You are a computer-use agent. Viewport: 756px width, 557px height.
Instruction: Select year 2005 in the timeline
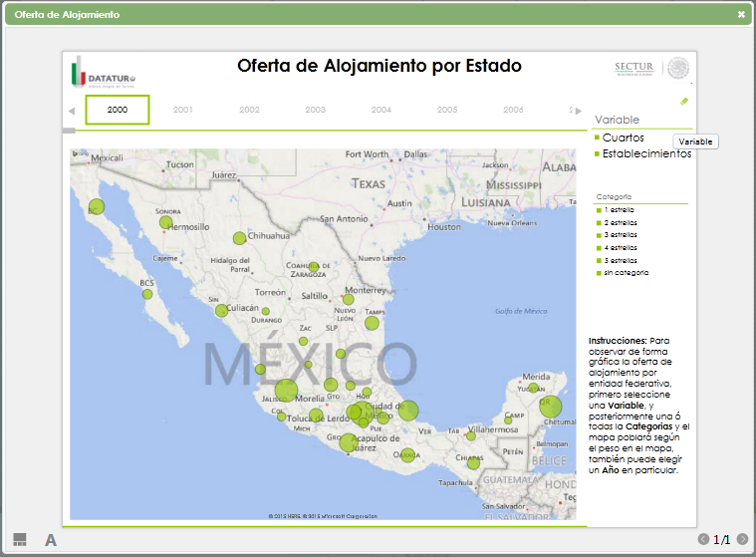coord(447,110)
